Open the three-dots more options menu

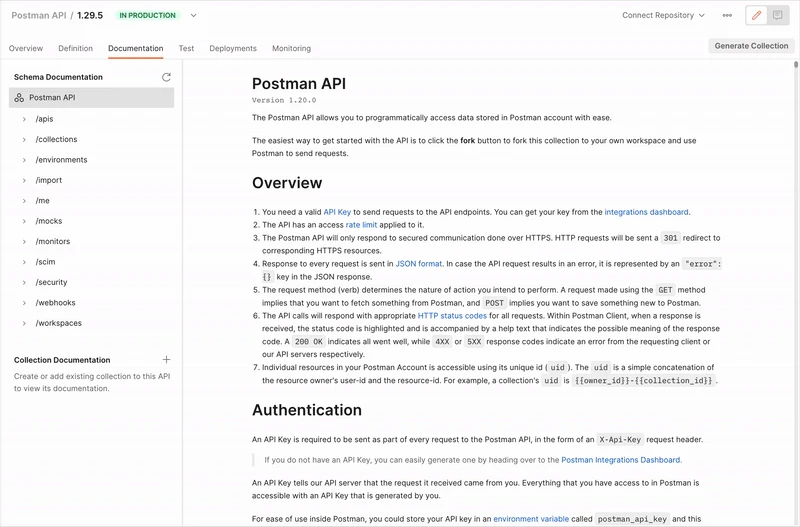coord(727,15)
